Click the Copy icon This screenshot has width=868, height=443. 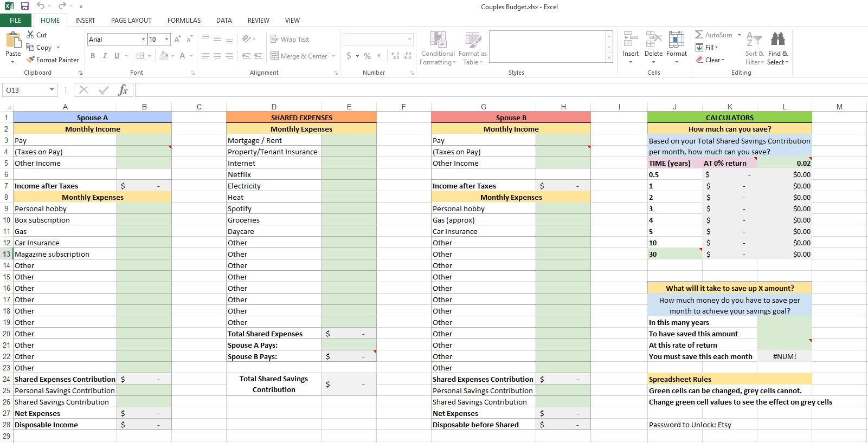coord(30,47)
